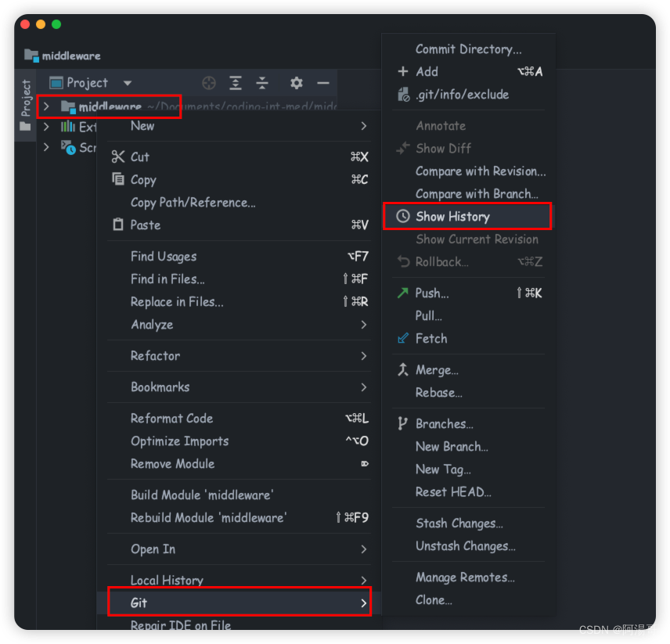
Task: Click the plus icon beside Add
Action: (402, 71)
